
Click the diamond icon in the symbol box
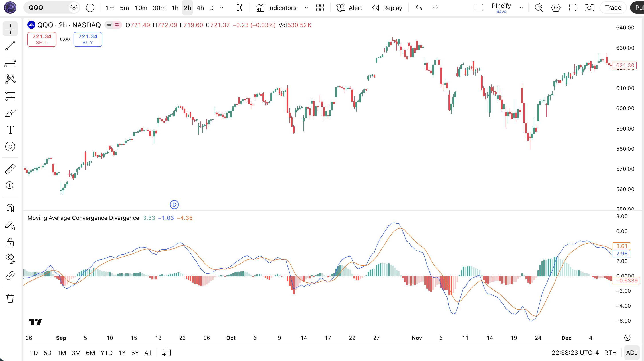(74, 8)
